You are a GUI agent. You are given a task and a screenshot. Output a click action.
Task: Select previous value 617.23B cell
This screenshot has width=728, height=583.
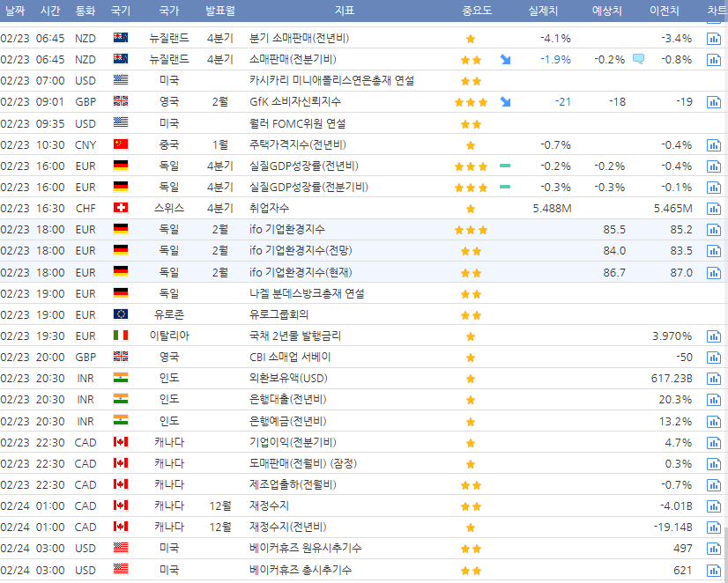(x=672, y=379)
